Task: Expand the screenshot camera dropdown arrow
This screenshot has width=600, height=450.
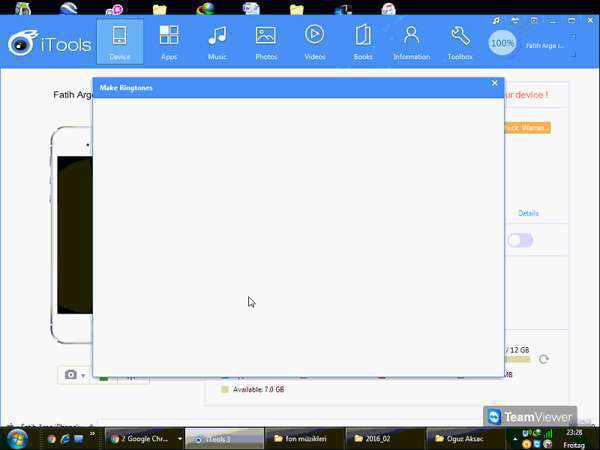Action: click(x=83, y=376)
